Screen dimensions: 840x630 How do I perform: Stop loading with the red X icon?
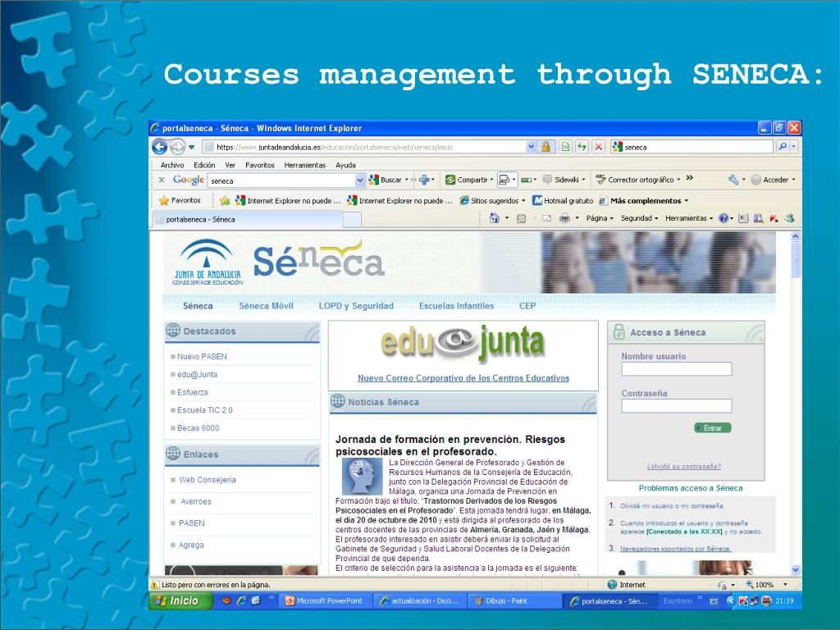click(x=599, y=147)
